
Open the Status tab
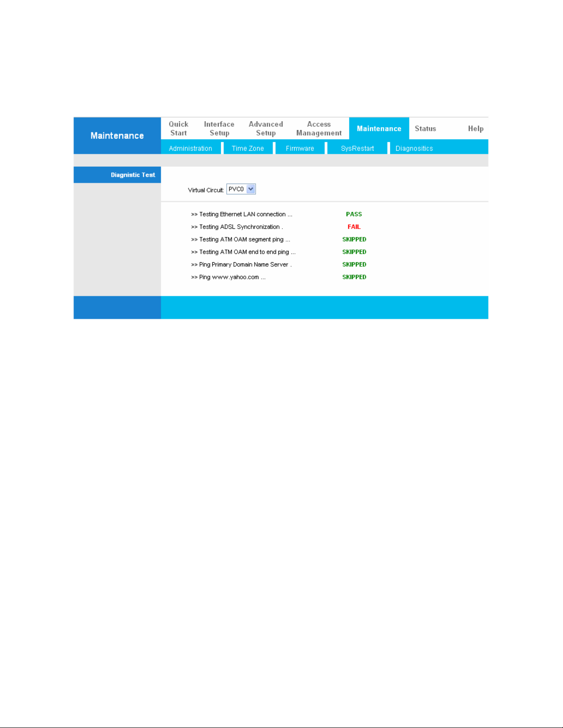(425, 129)
